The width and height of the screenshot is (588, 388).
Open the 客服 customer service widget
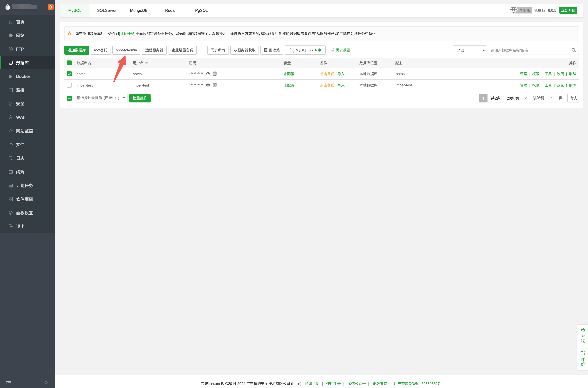pyautogui.click(x=583, y=336)
